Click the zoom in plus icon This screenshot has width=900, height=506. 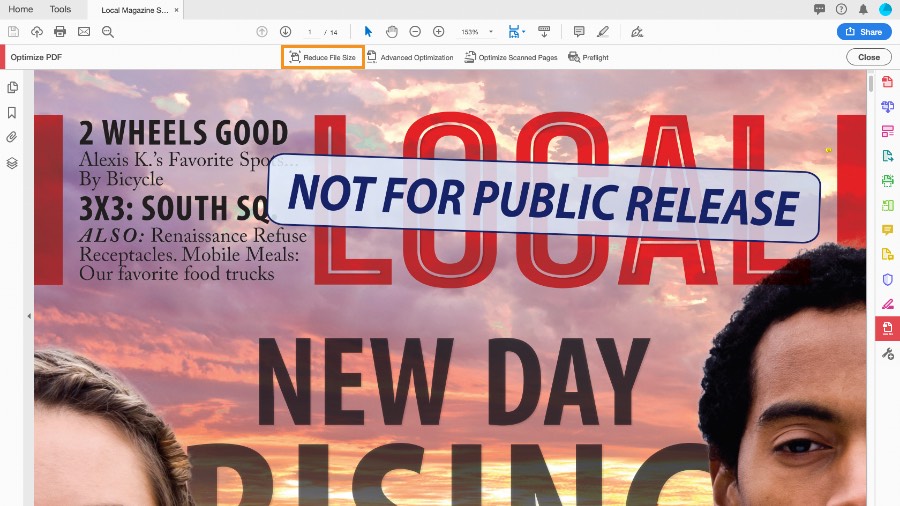438,32
